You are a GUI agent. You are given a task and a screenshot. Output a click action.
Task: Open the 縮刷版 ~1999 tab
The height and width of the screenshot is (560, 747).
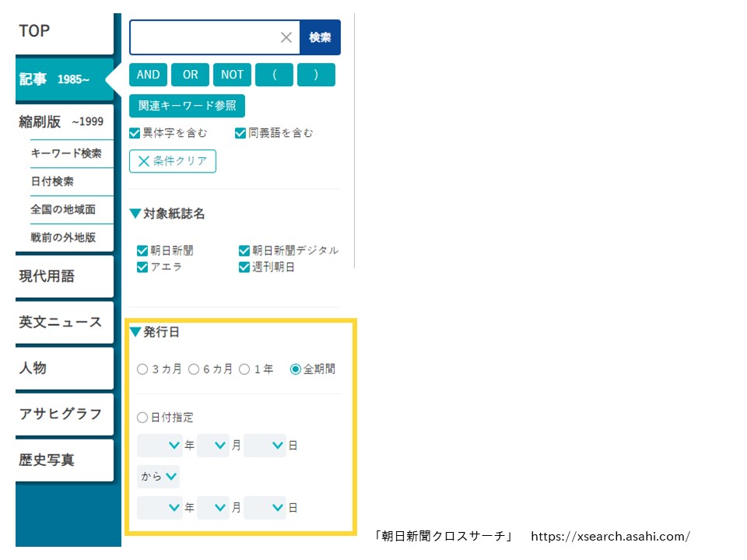pos(65,122)
